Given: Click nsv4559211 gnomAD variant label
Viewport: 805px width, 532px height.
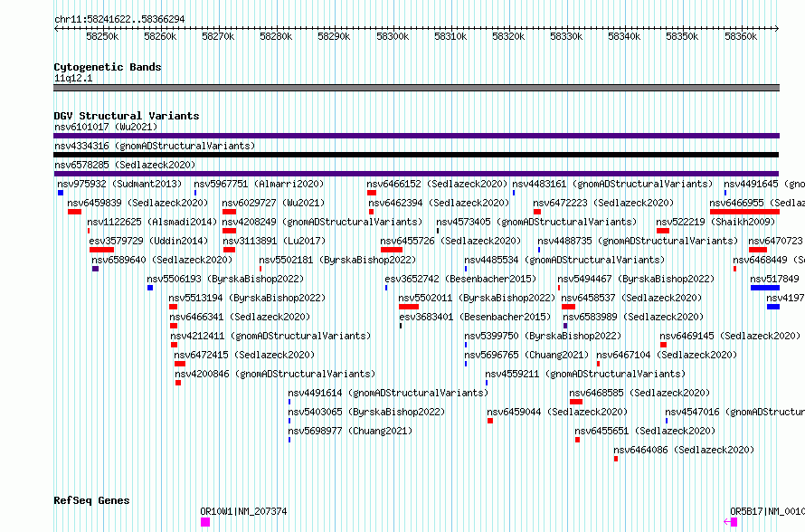Looking at the screenshot, I should 585,374.
